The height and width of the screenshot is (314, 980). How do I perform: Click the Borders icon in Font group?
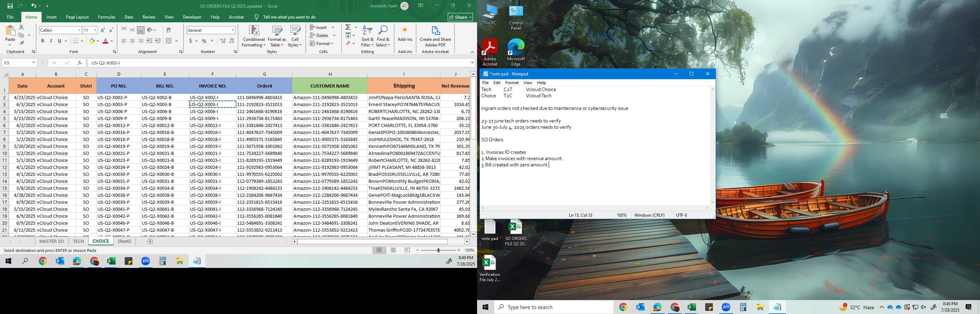coord(76,41)
